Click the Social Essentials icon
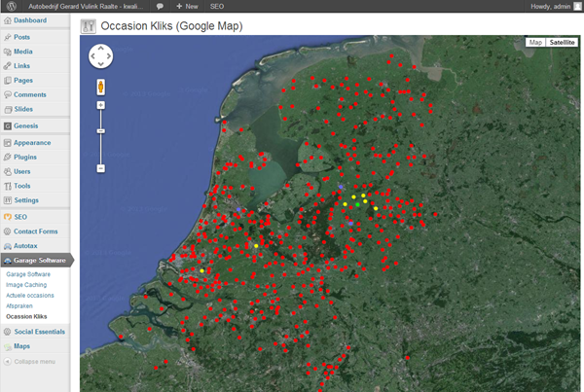Image resolution: width=584 pixels, height=392 pixels. 8,332
